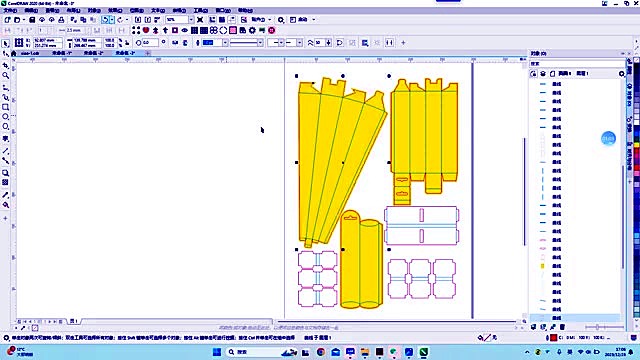Switch to the 未命名-1 document tab
Screen dimensions: 640x360
click(x=61, y=53)
